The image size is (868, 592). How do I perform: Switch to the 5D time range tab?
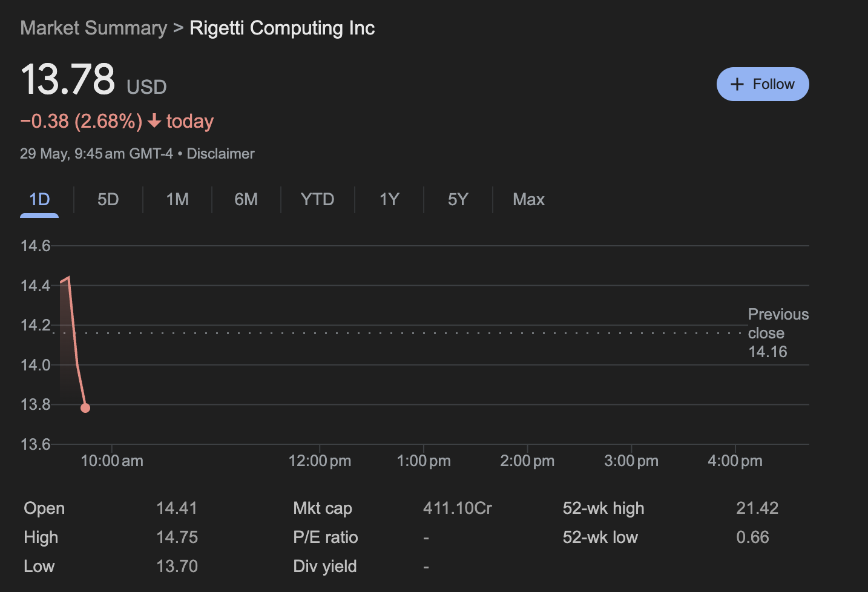108,200
